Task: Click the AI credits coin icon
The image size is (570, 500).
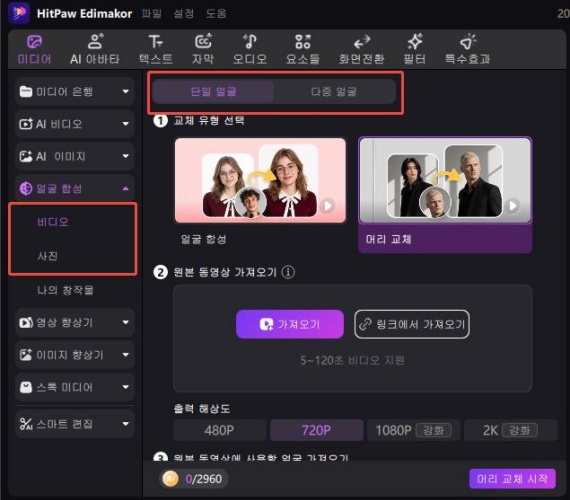Action: coord(170,479)
